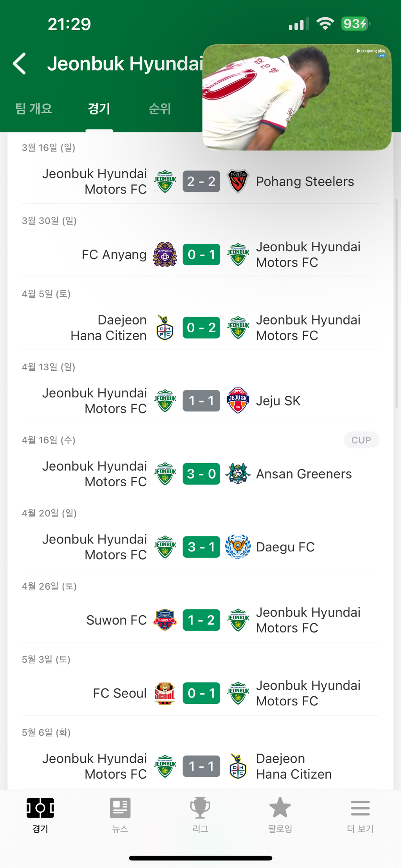
Task: Tap the back arrow in header
Action: 20,63
